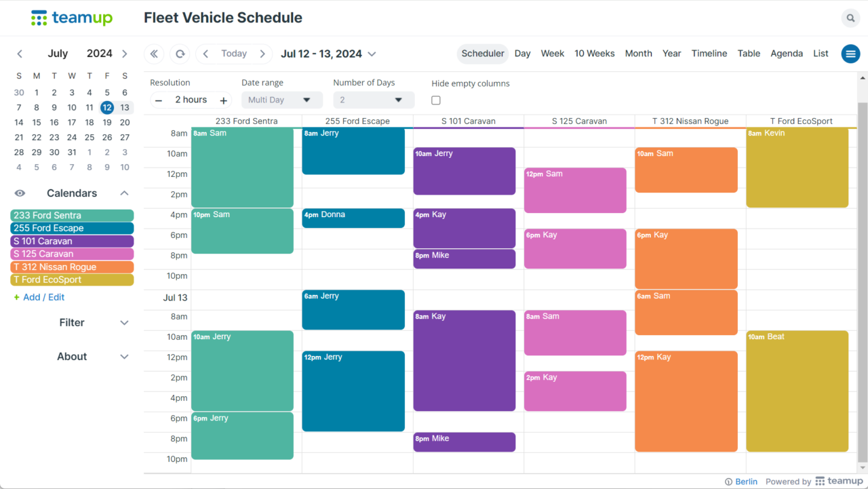Refresh the schedule using the sync icon
Viewport: 868px width, 489px height.
178,54
